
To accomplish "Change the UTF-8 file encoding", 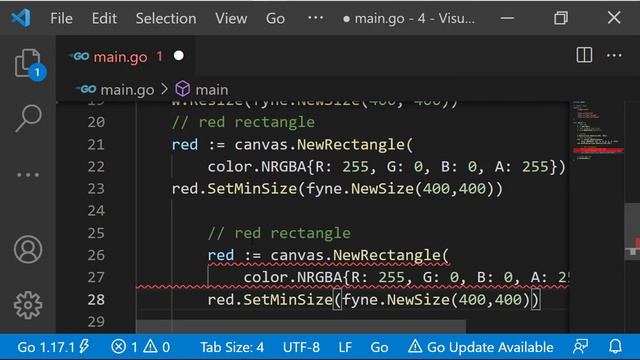I will coord(301,347).
